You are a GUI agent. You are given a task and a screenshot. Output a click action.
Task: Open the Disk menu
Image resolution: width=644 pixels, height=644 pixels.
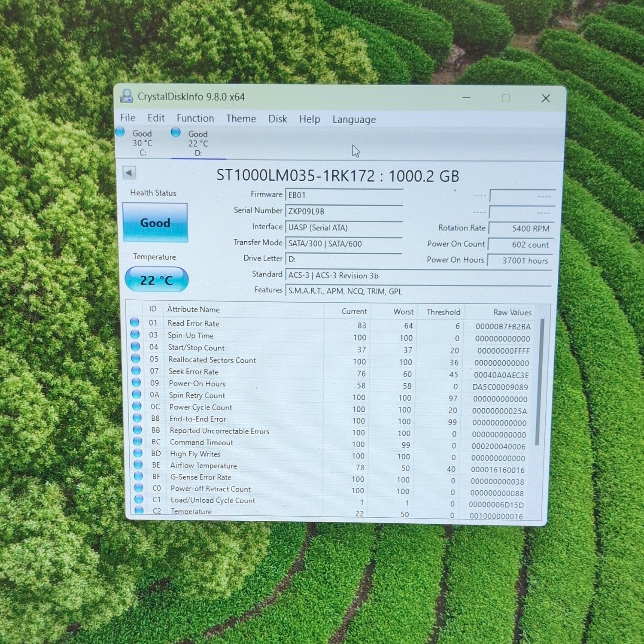pyautogui.click(x=277, y=119)
